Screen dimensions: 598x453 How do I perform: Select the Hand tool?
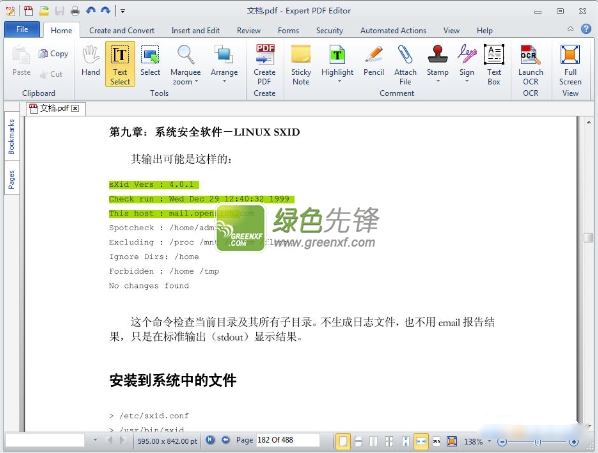[x=90, y=61]
